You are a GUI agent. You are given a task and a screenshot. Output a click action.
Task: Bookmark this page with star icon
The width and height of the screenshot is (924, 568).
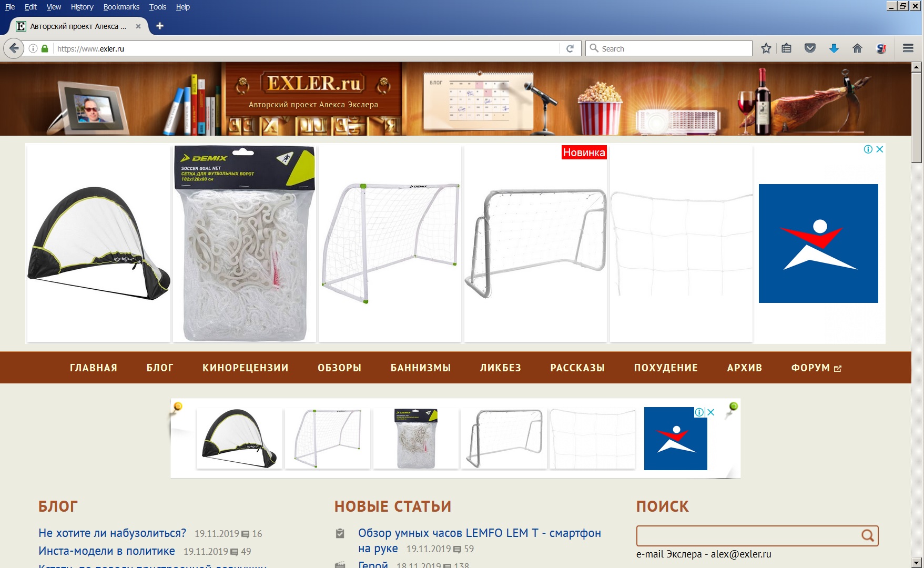(766, 48)
